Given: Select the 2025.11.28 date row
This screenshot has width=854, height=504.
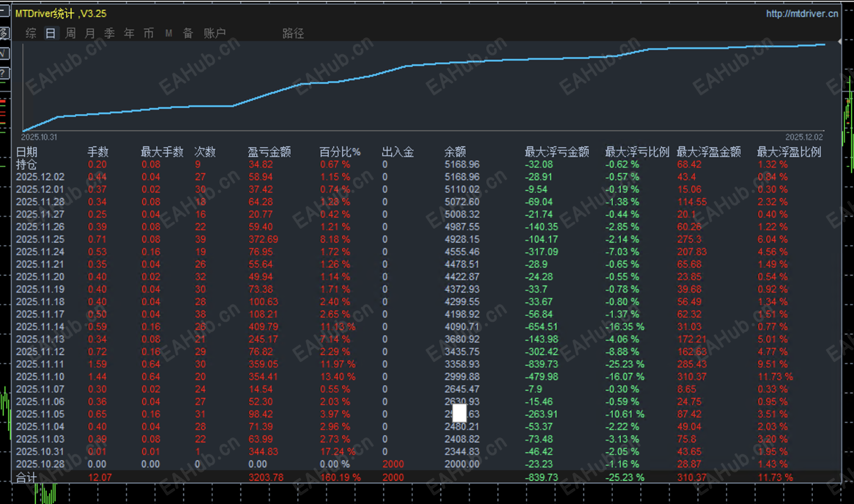Looking at the screenshot, I should (40, 202).
